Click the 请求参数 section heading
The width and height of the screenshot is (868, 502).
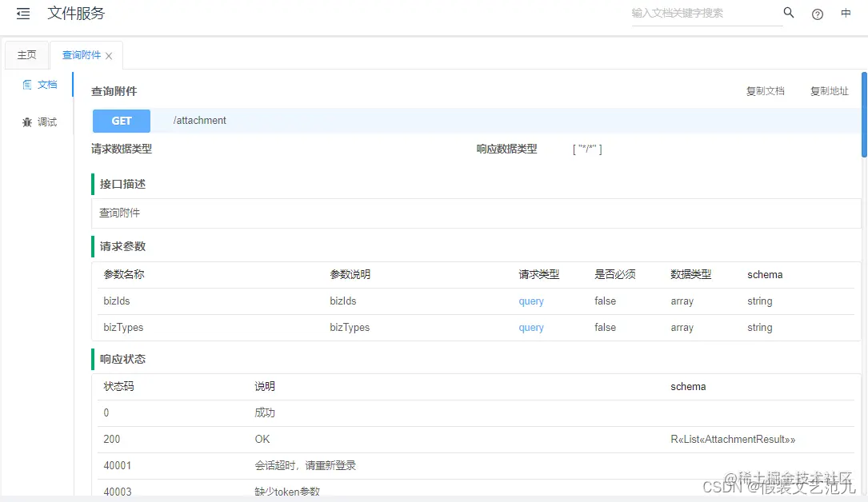[x=122, y=246]
